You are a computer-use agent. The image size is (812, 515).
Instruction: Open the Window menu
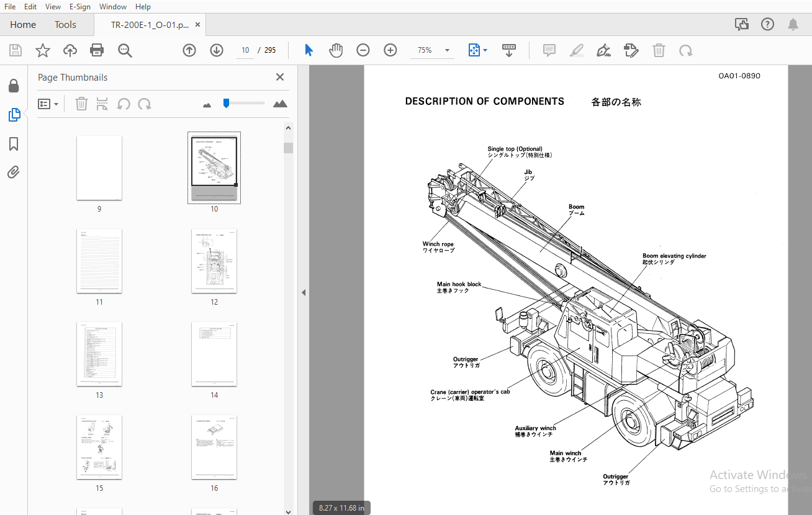[x=113, y=7]
